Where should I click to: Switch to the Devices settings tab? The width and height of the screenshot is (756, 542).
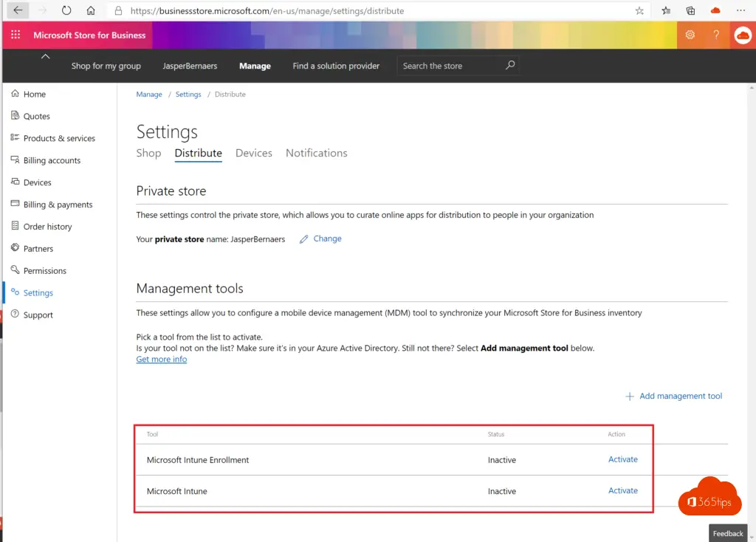tap(254, 153)
